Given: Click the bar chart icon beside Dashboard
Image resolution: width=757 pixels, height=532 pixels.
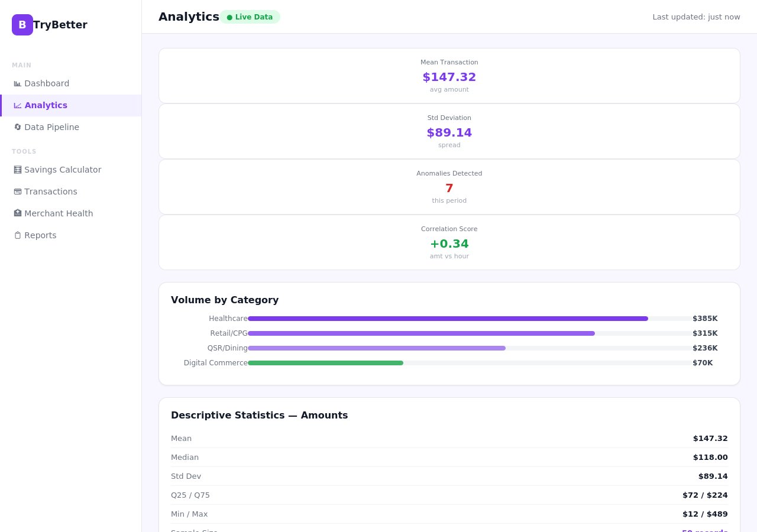Looking at the screenshot, I should pyautogui.click(x=18, y=83).
